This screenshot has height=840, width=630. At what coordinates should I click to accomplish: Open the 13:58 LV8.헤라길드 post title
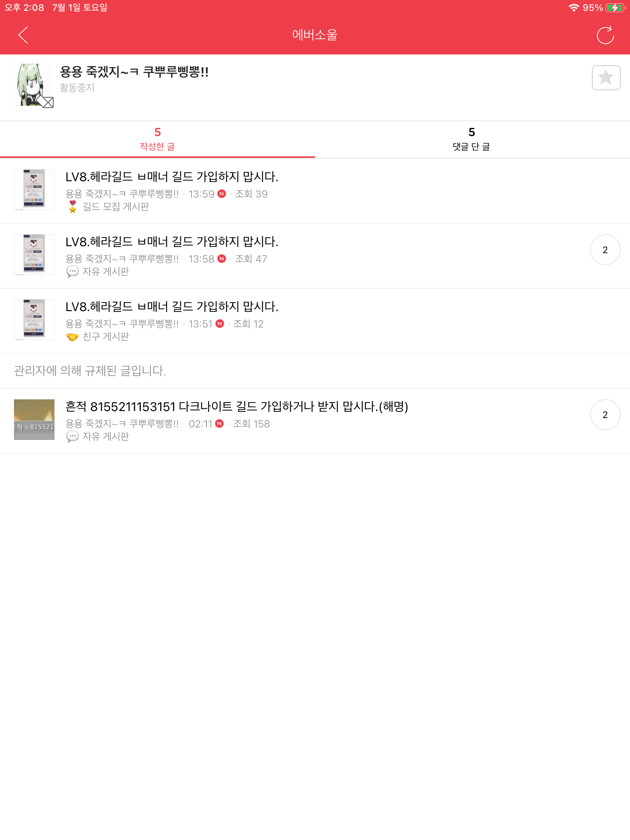pos(172,241)
